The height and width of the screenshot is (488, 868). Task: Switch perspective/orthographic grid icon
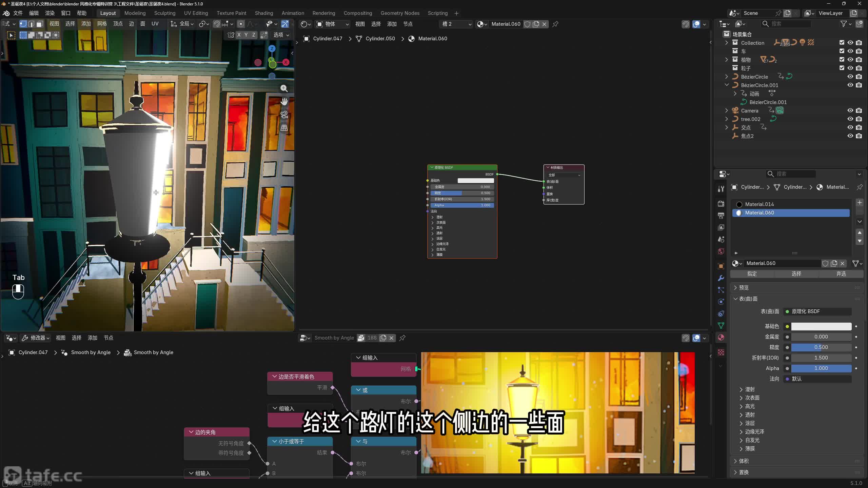[284, 128]
